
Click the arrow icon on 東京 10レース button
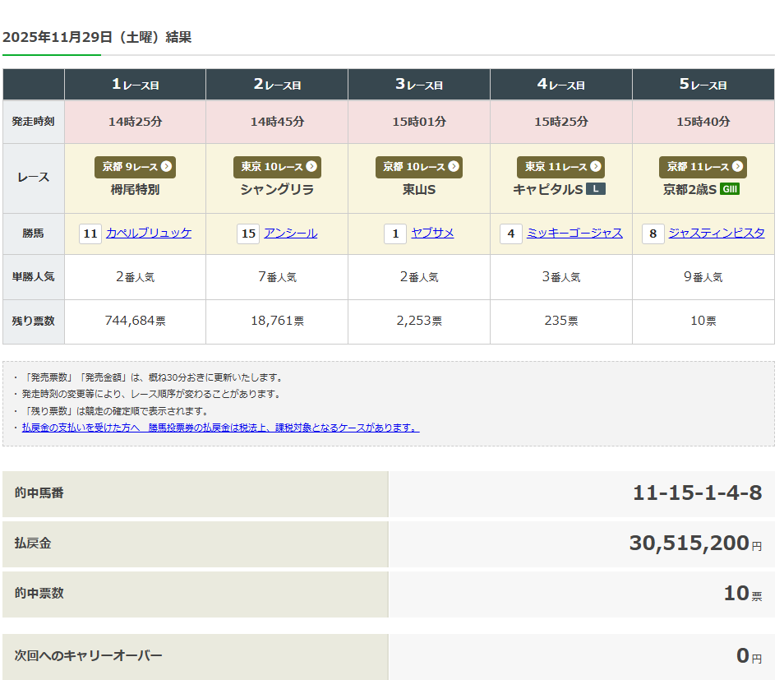[311, 167]
